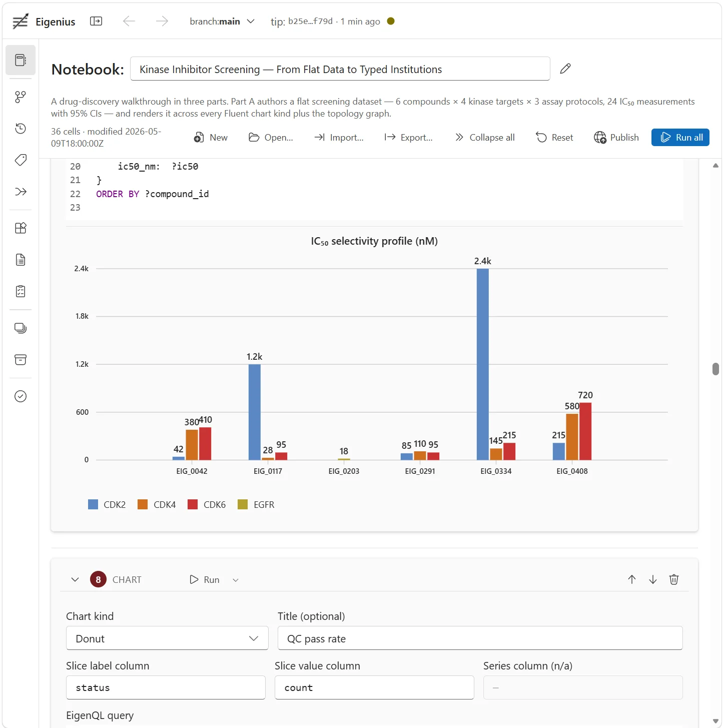Open the history clock sidebar icon
724x728 pixels.
click(x=21, y=129)
